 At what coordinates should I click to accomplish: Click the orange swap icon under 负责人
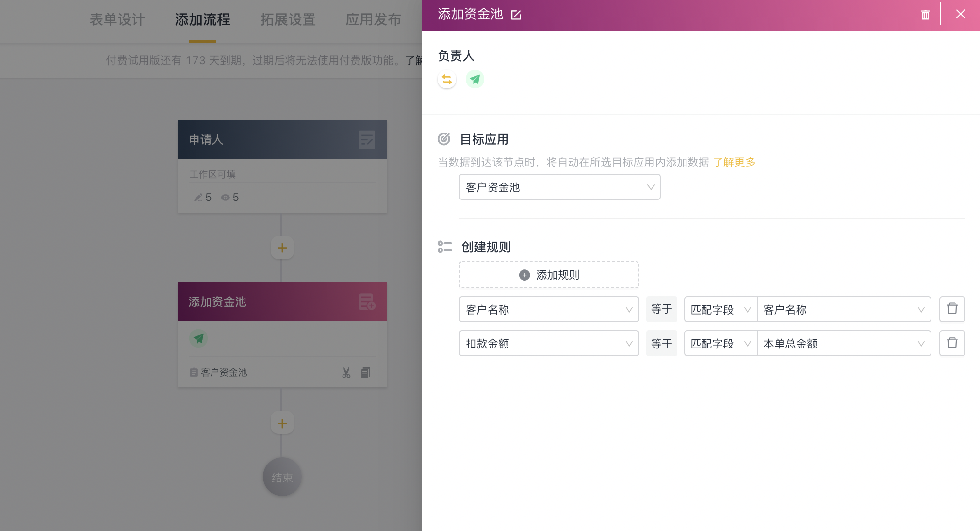coord(447,79)
